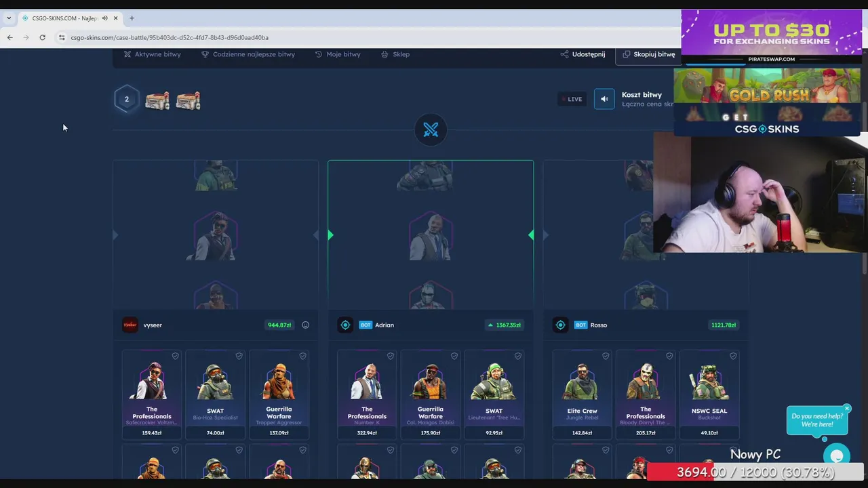Open Codzienne najlepsze bitwy section
This screenshot has height=488, width=868.
pos(248,54)
